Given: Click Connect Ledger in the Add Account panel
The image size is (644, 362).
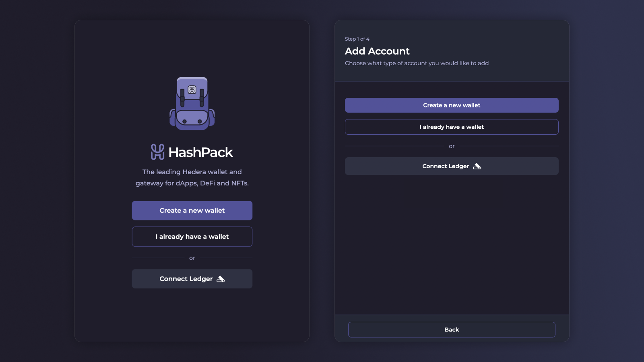Looking at the screenshot, I should pyautogui.click(x=452, y=166).
